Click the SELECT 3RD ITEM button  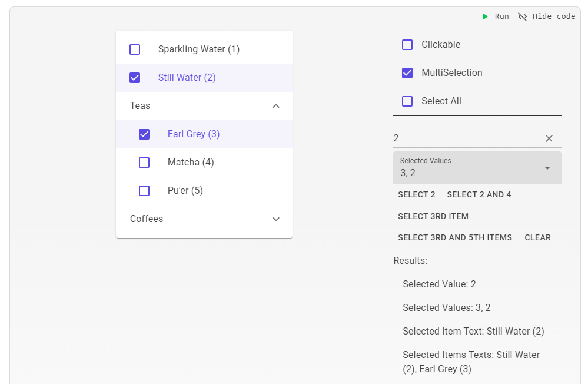click(433, 216)
